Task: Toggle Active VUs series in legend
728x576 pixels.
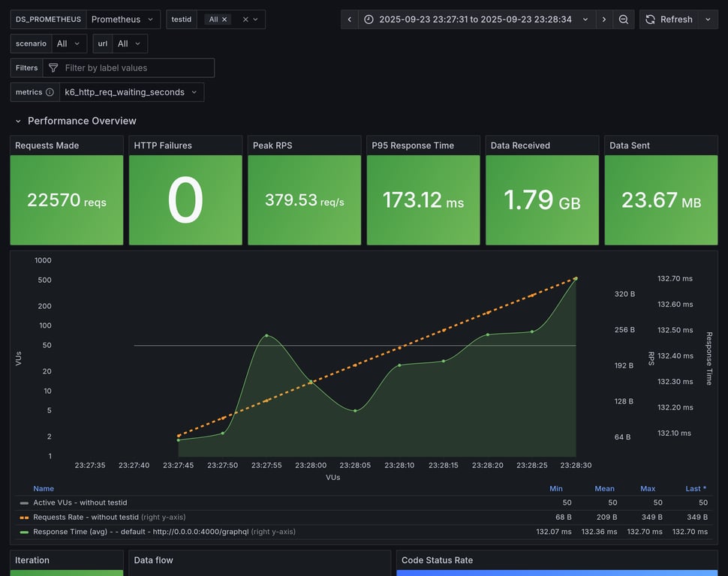Action: (x=80, y=502)
